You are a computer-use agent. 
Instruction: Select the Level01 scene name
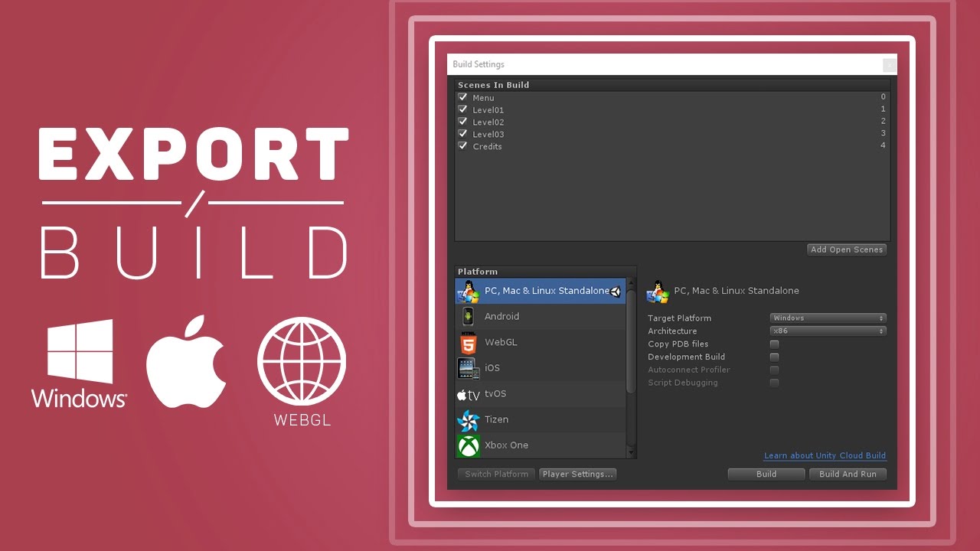point(488,110)
